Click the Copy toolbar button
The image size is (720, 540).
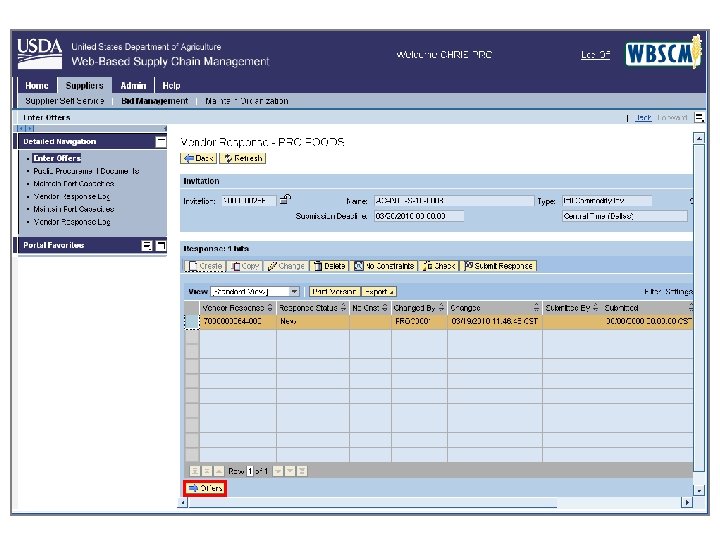tap(245, 266)
